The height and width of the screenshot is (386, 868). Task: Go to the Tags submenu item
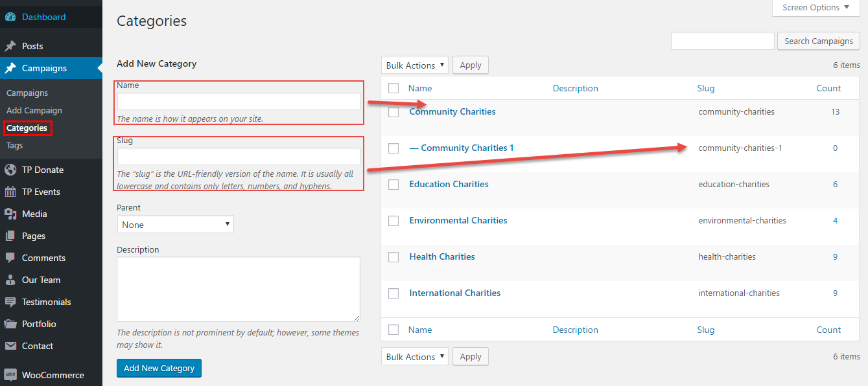click(14, 146)
